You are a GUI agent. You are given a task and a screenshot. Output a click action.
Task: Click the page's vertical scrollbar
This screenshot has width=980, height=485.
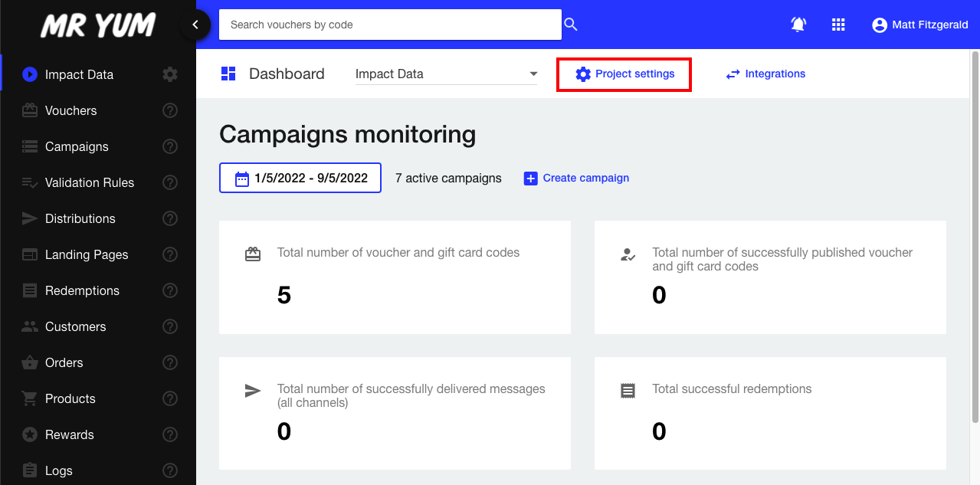coord(975,230)
